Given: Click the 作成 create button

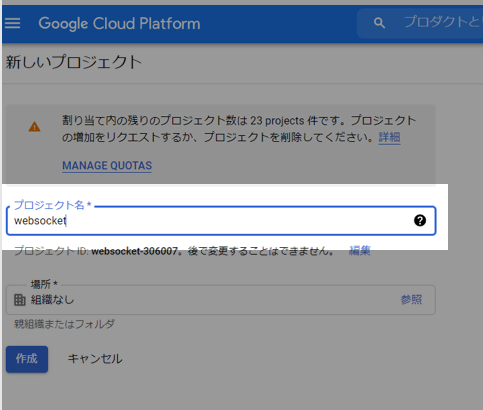Looking at the screenshot, I should pos(27,359).
